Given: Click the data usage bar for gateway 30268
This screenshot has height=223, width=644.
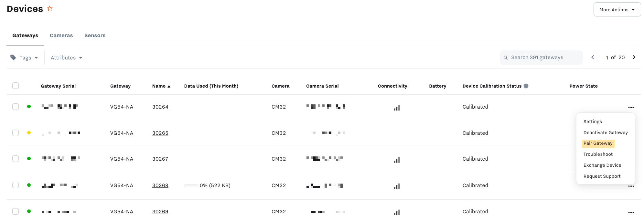Looking at the screenshot, I should click(x=191, y=186).
